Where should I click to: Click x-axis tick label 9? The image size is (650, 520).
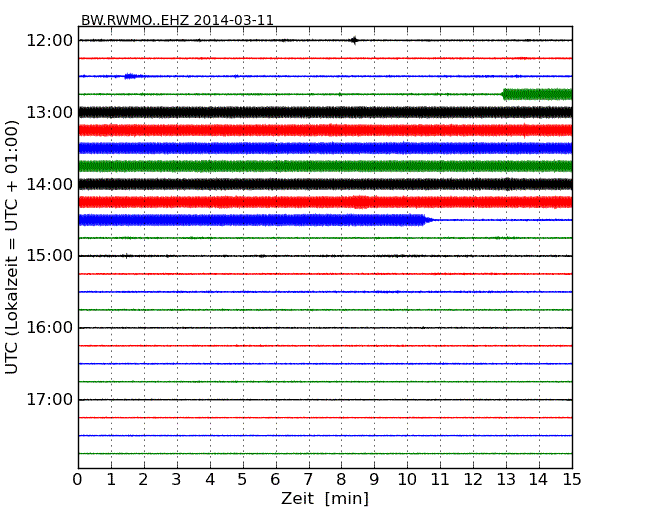pos(374,480)
